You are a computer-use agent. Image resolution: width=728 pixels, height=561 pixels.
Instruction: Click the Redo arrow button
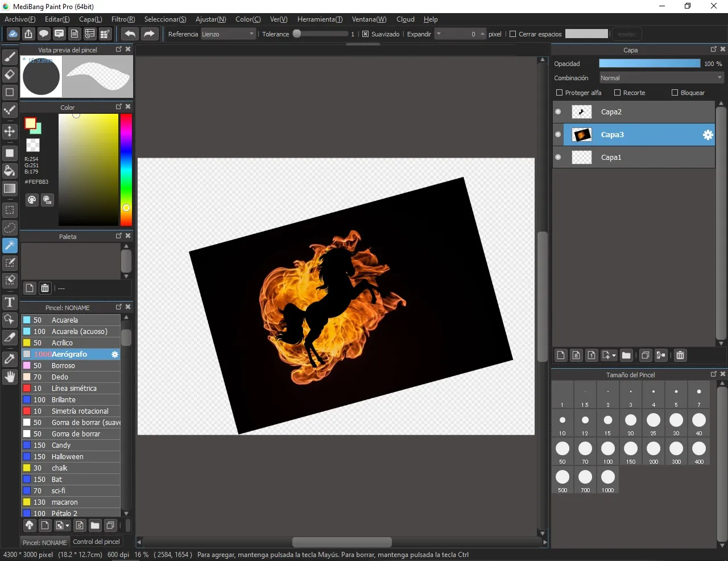(x=149, y=34)
